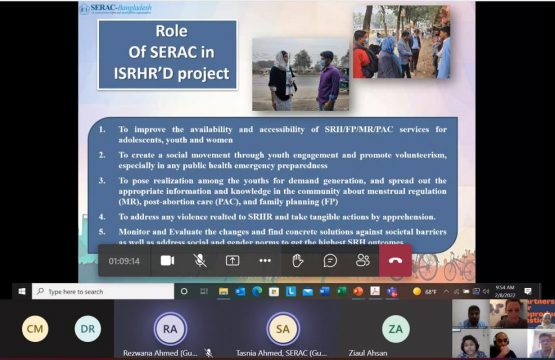
Task: Show the participants panel
Action: pyautogui.click(x=363, y=261)
